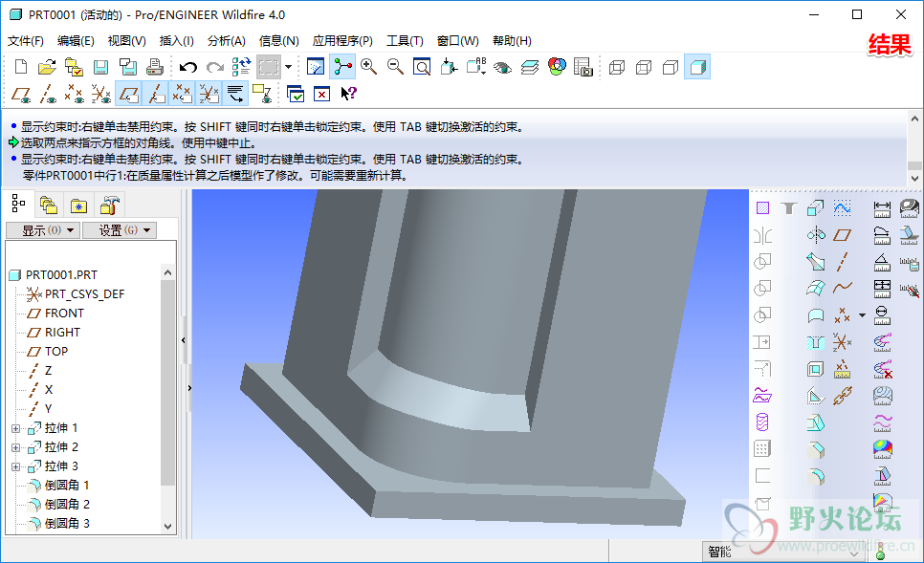
Task: Start the Sketch tool in the right toolbar
Action: pyautogui.click(x=842, y=207)
